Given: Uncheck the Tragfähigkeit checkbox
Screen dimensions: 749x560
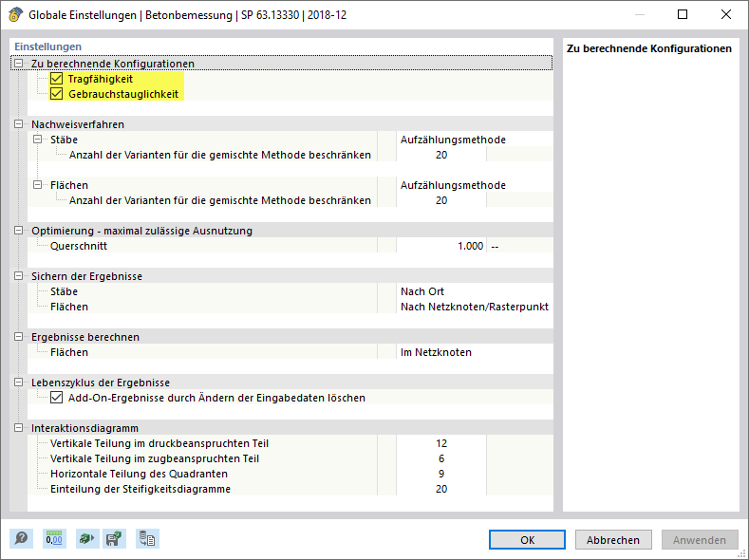Looking at the screenshot, I should click(x=56, y=78).
